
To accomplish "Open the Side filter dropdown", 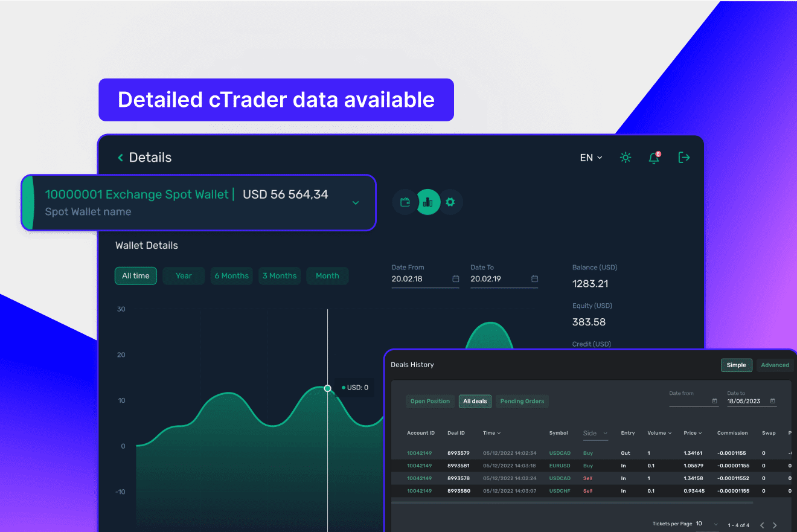I will (x=595, y=433).
